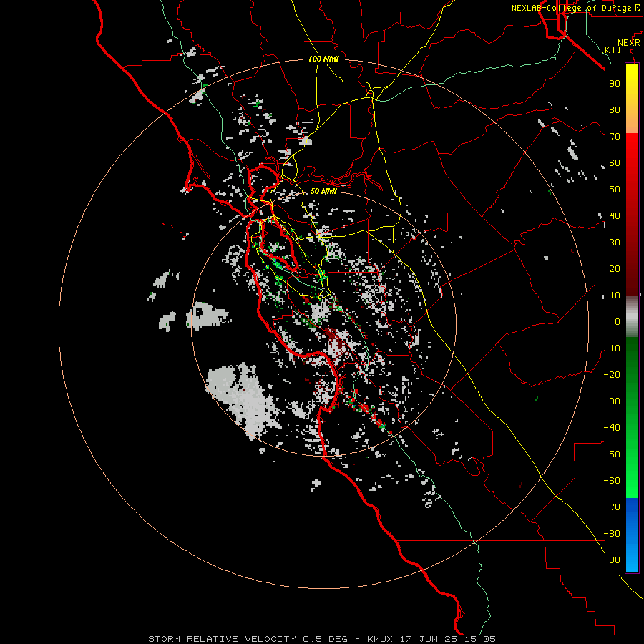The image size is (644, 644).
Task: Click the 90 value on velocity legend
Action: 615,84
